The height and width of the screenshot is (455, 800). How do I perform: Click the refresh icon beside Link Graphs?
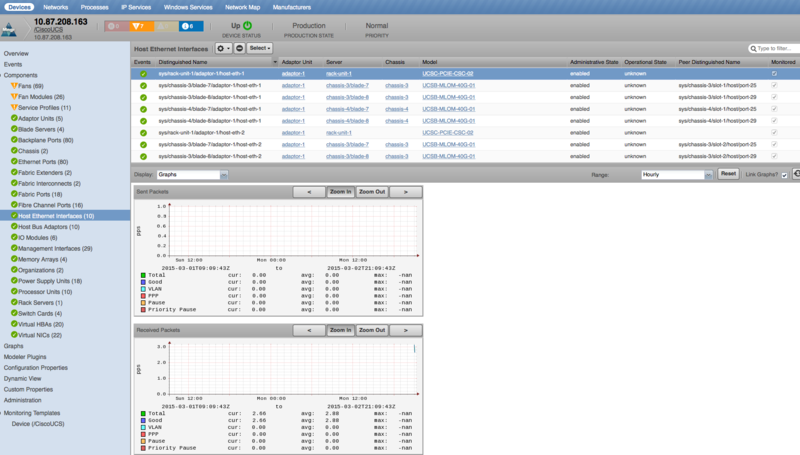click(796, 174)
